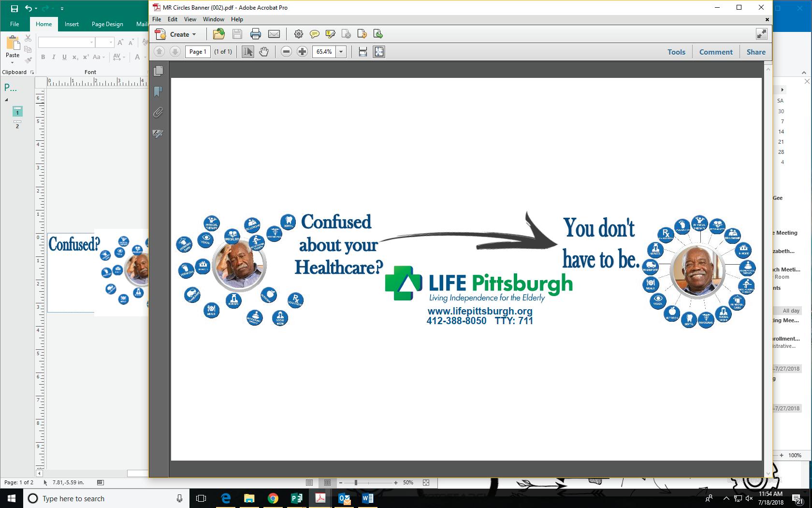812x508 pixels.
Task: Click the Page 1 number field
Action: point(198,52)
